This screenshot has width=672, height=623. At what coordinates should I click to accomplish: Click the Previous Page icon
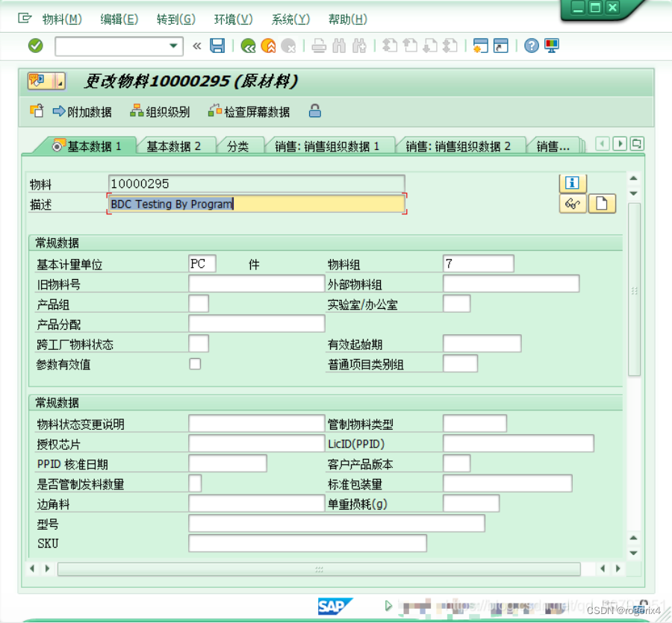pos(410,46)
